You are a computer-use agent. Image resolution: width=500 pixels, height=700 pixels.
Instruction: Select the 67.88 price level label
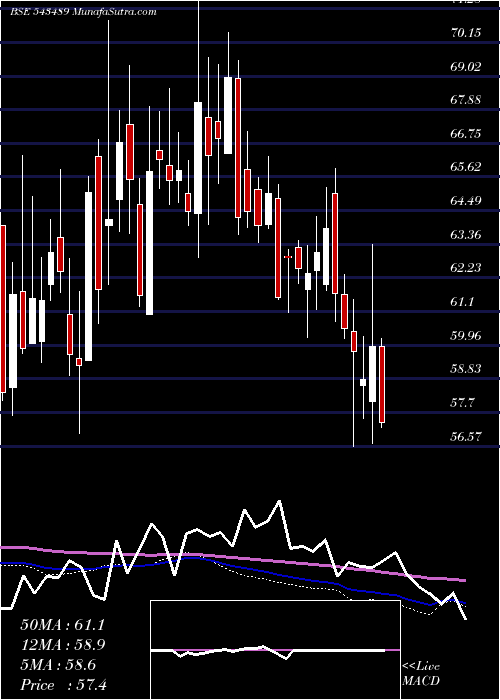click(x=466, y=100)
